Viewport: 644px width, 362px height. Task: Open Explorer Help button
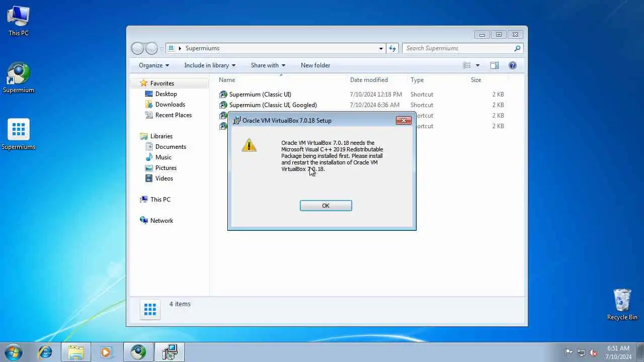tap(513, 65)
